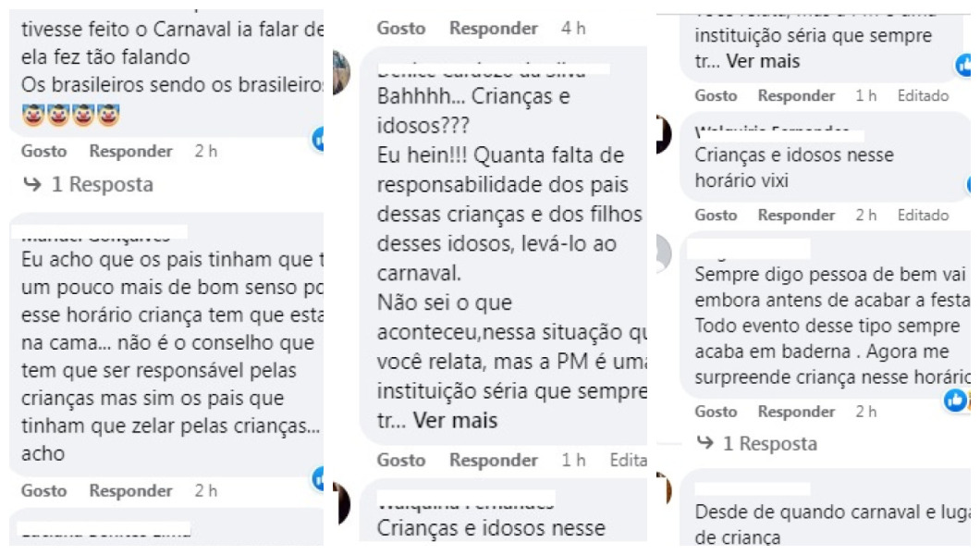Toggle Gosto under "Sempre digo pessoa de bem" comment
Viewport: 980px width, 555px height.
point(716,412)
